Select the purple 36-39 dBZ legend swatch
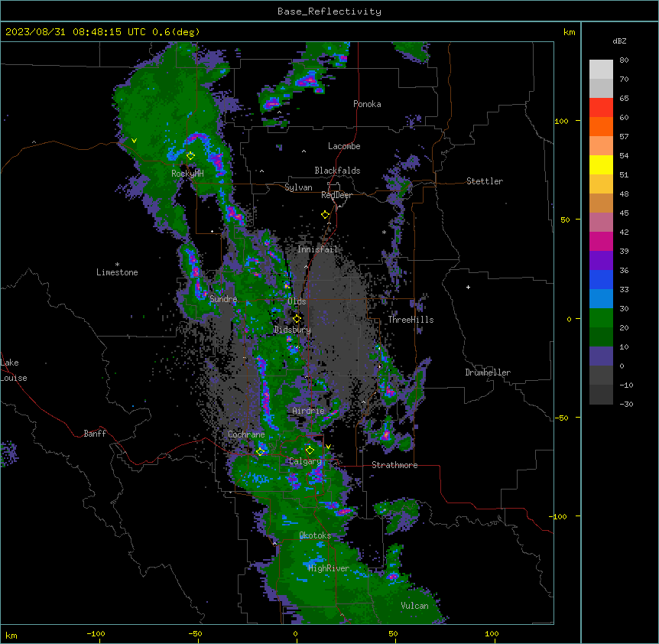 point(601,260)
